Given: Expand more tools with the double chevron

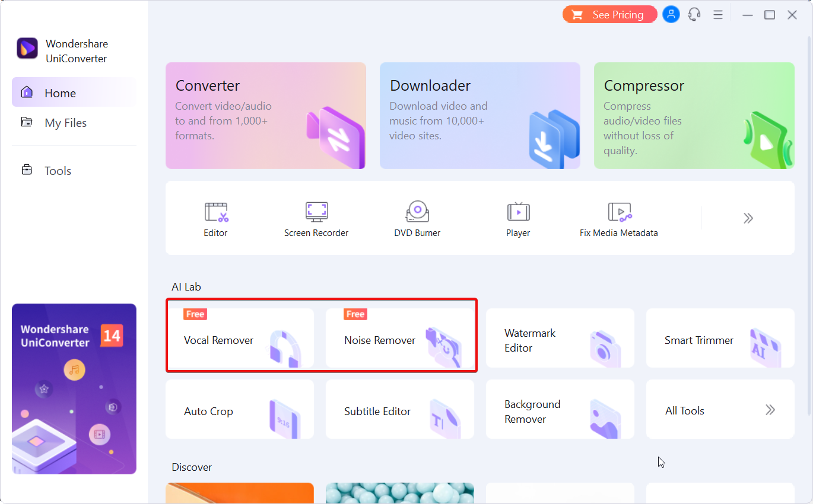Looking at the screenshot, I should point(748,218).
